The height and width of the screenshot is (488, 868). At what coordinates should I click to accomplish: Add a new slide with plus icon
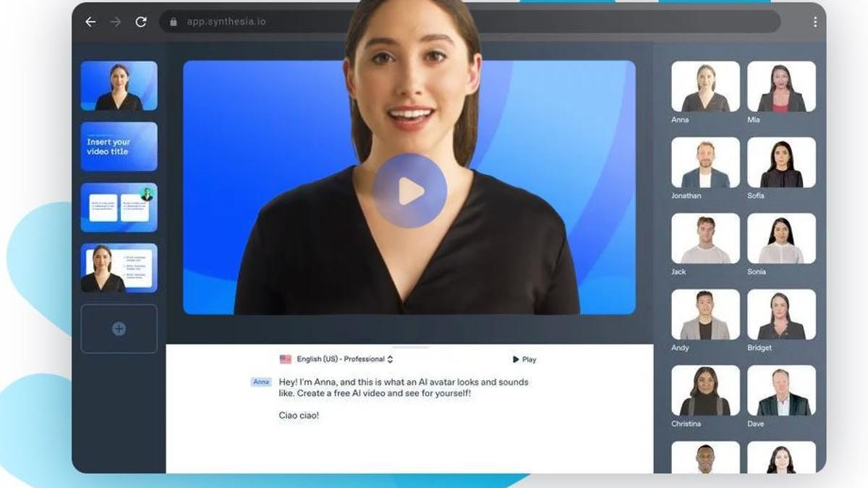pyautogui.click(x=119, y=329)
